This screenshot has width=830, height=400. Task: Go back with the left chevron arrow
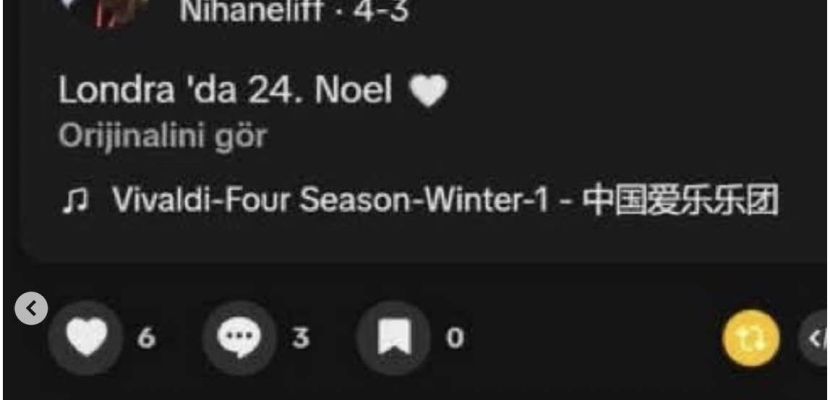[x=31, y=308]
